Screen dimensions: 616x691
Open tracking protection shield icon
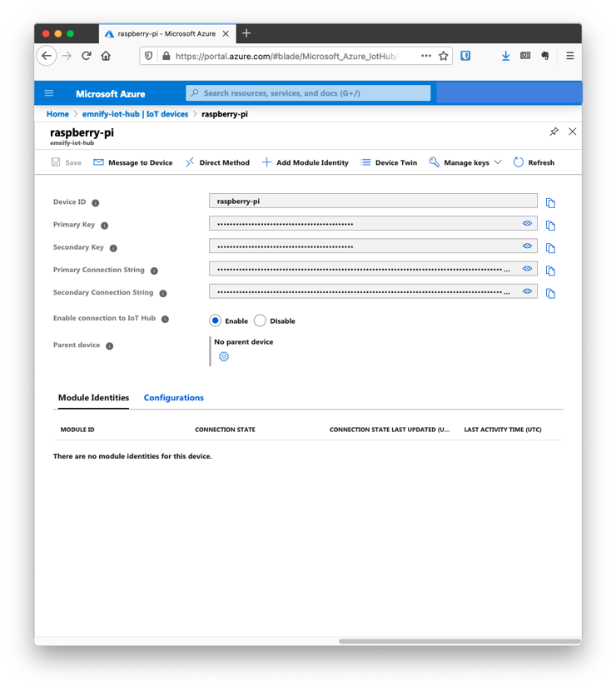[148, 56]
